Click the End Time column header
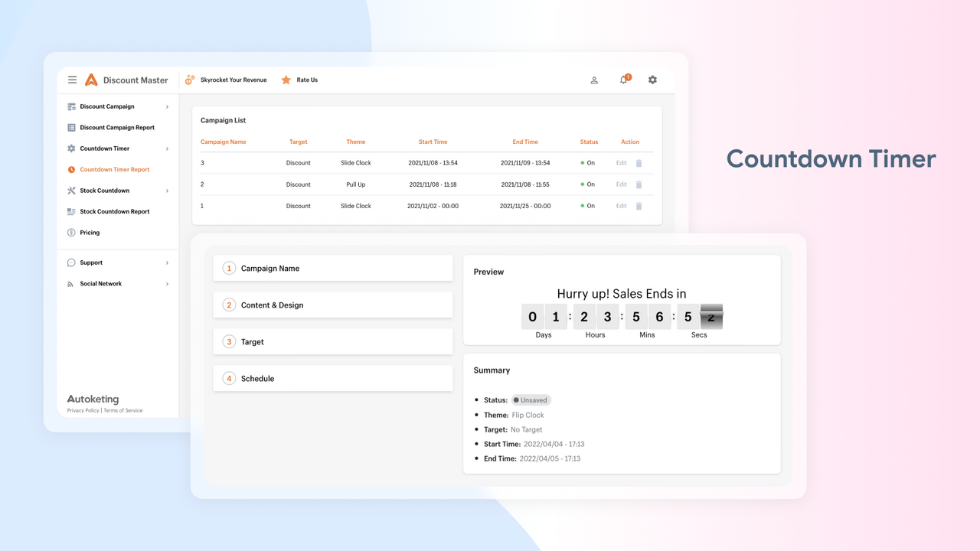 pos(525,142)
